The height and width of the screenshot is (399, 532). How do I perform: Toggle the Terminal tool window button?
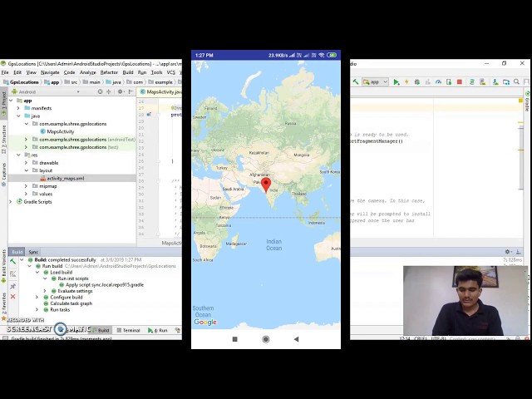[x=128, y=330]
